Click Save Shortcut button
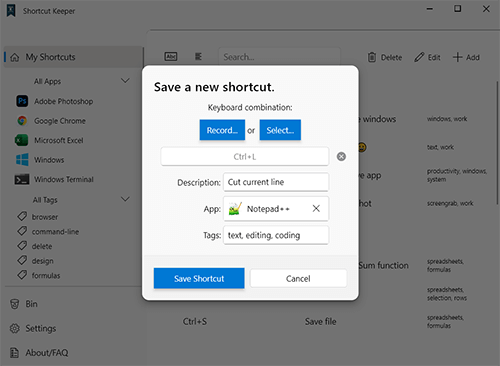The width and height of the screenshot is (500, 366). coord(199,278)
